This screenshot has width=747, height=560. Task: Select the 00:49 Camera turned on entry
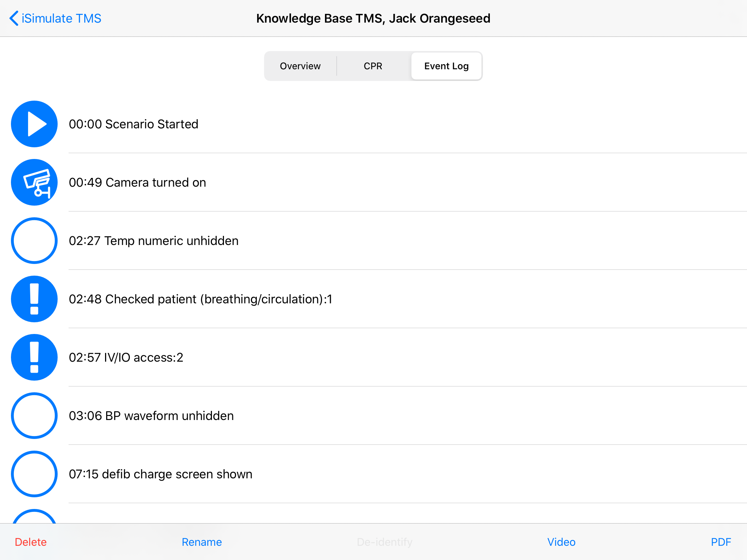(138, 182)
